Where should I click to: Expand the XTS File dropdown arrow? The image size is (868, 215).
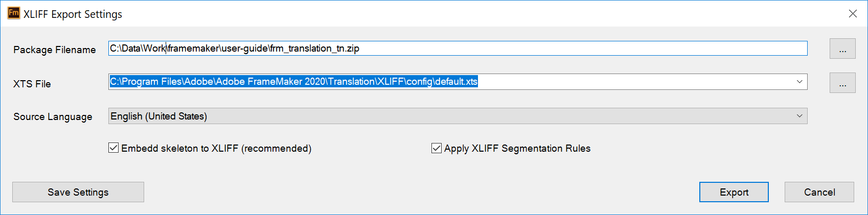800,82
